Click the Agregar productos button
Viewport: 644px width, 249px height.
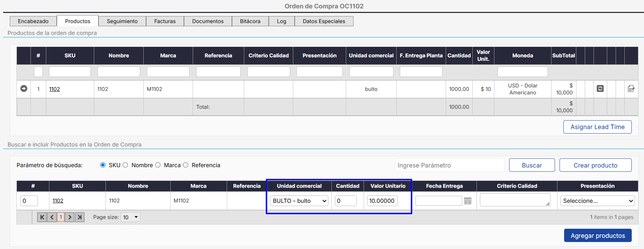tap(597, 236)
